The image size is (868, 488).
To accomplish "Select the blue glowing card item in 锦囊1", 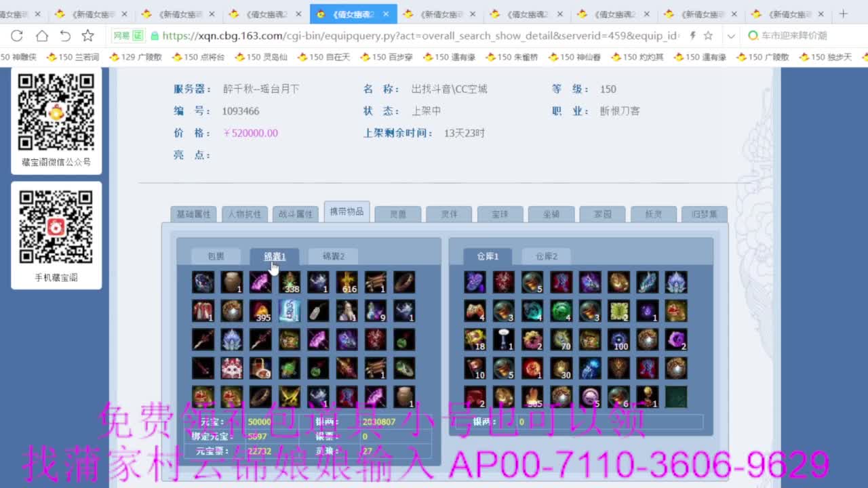I will [x=290, y=311].
